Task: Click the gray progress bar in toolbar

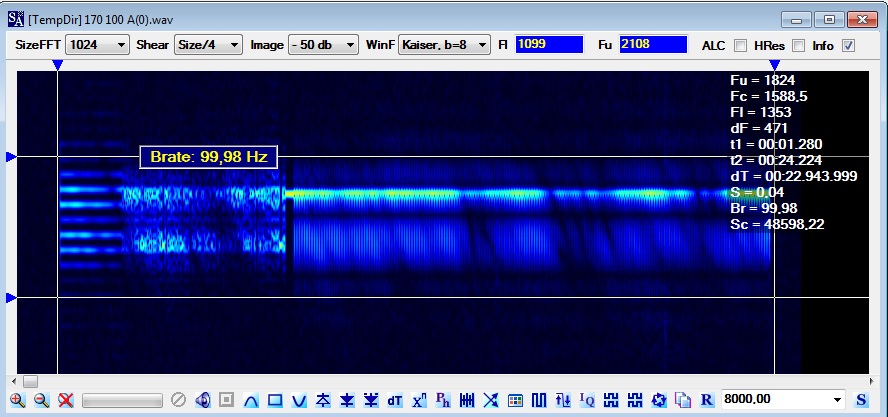Action: (122, 401)
